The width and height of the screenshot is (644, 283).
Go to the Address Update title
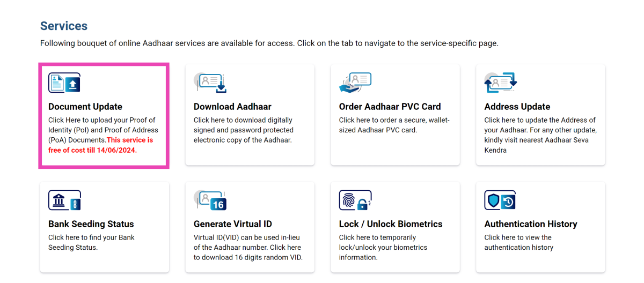[517, 107]
